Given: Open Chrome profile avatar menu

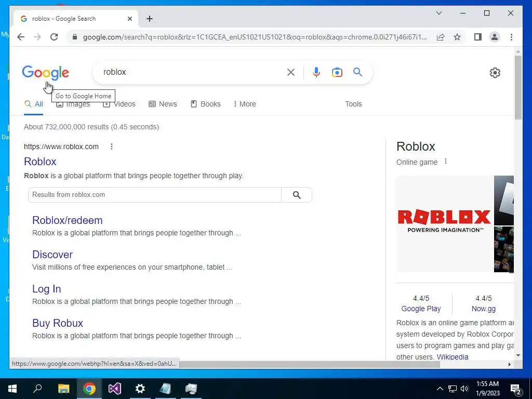Looking at the screenshot, I should pyautogui.click(x=495, y=37).
